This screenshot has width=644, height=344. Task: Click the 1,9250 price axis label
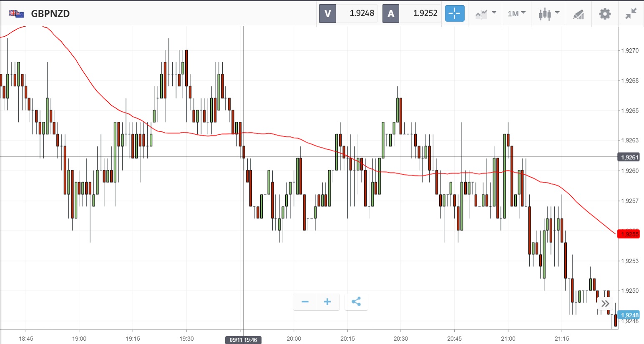[x=630, y=291]
